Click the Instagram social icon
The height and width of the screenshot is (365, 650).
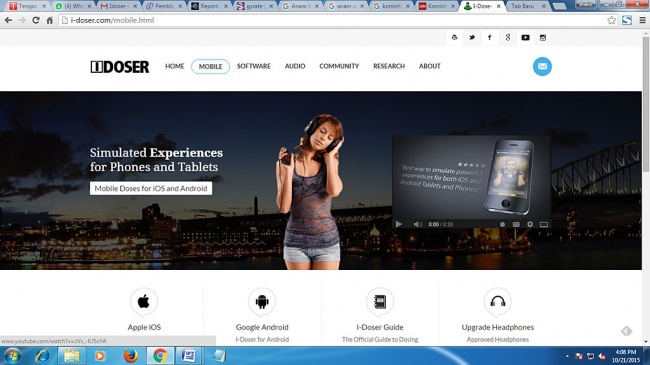(x=543, y=37)
